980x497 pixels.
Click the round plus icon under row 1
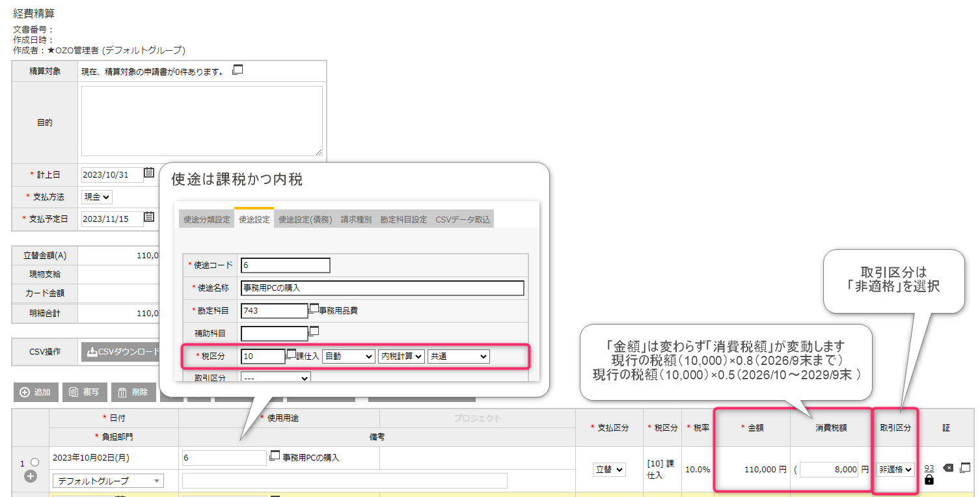pyautogui.click(x=30, y=476)
